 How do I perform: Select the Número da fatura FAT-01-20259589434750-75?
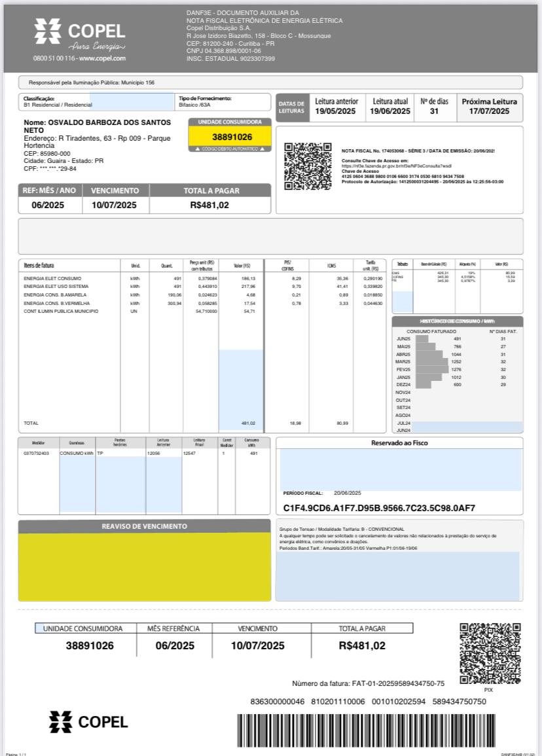pos(368,683)
